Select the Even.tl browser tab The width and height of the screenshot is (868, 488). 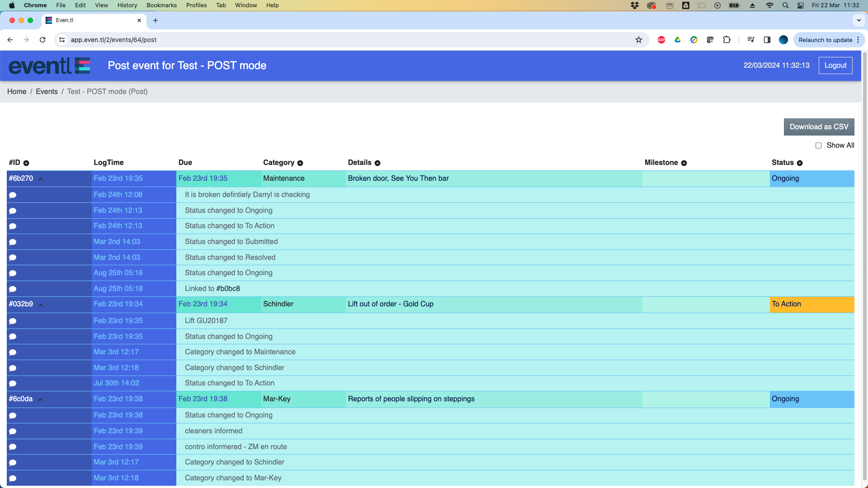(x=94, y=20)
